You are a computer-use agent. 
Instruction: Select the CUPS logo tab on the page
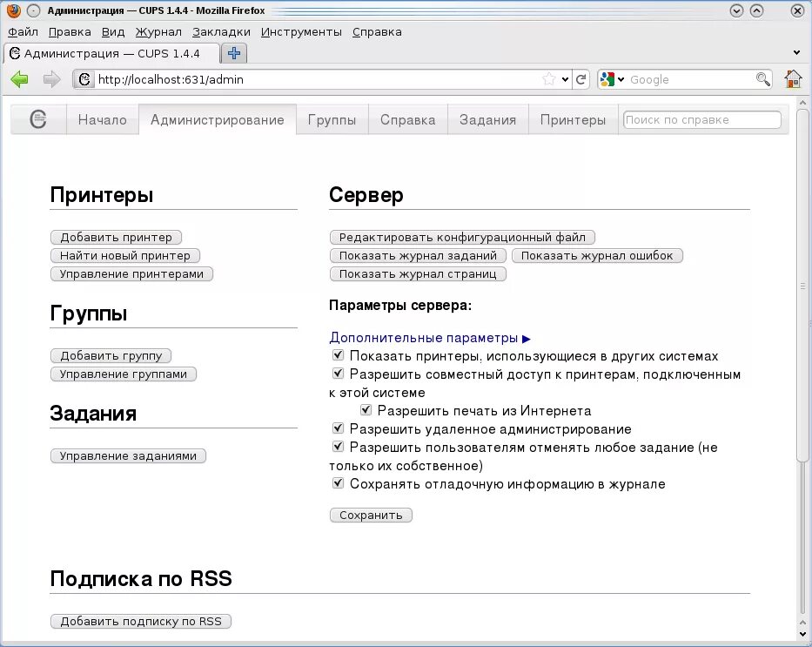(x=37, y=119)
